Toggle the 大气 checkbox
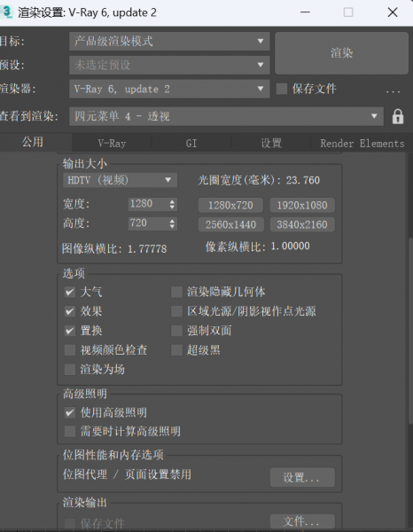The image size is (413, 532). 70,292
